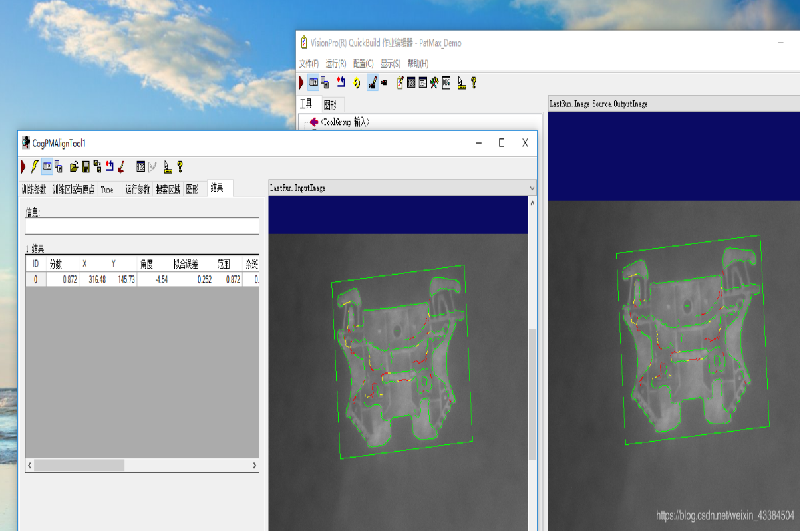This screenshot has width=801, height=532.
Task: Open floating display icon in QuickBuild toolbar
Action: click(x=325, y=82)
